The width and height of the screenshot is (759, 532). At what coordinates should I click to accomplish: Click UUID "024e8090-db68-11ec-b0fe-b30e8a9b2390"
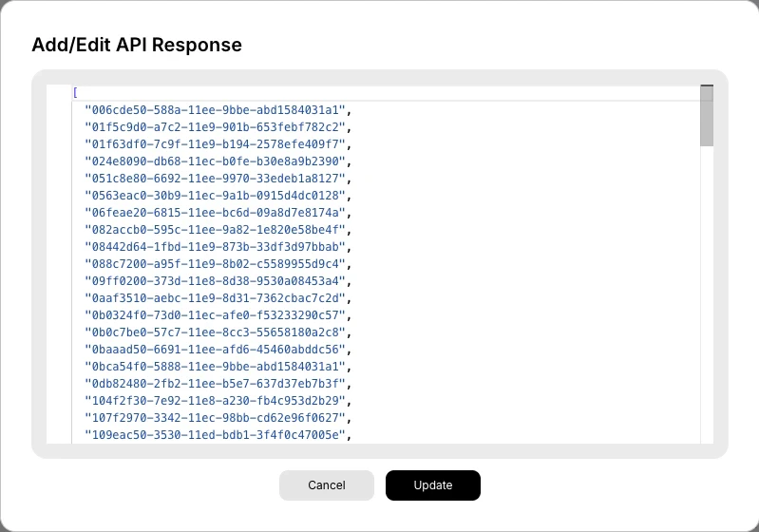point(215,161)
